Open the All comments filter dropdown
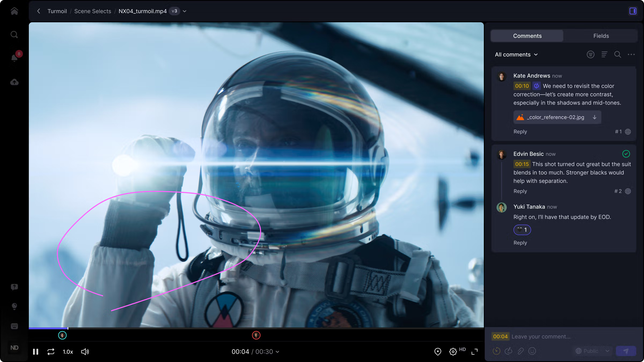 (x=516, y=54)
